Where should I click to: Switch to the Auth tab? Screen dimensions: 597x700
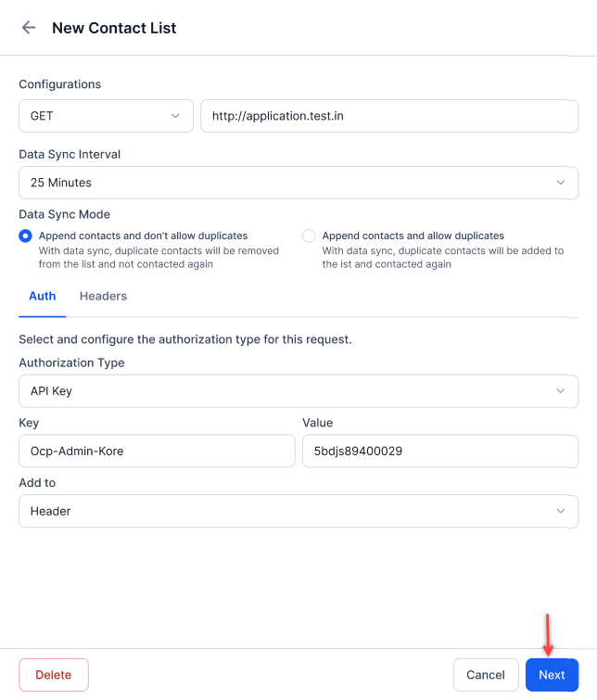tap(43, 296)
